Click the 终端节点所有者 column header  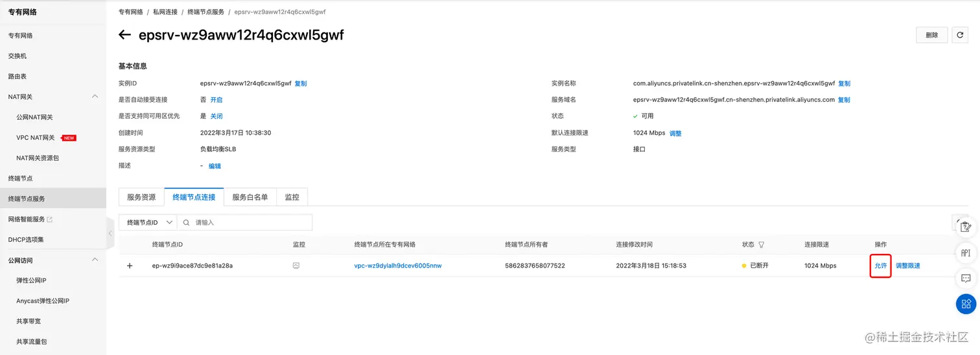pos(526,245)
